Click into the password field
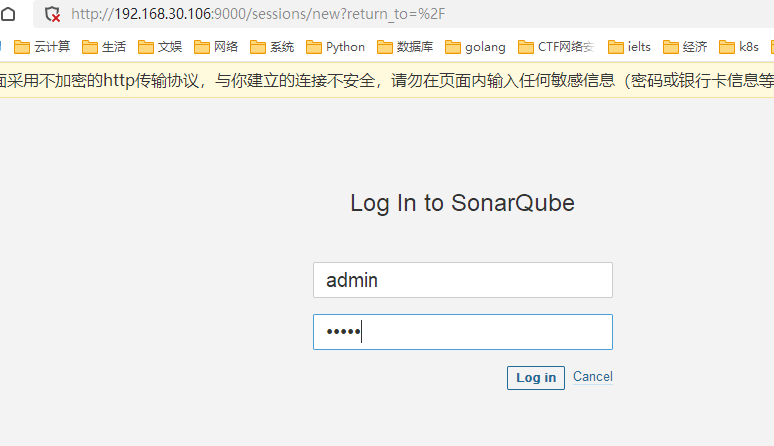 pyautogui.click(x=462, y=332)
